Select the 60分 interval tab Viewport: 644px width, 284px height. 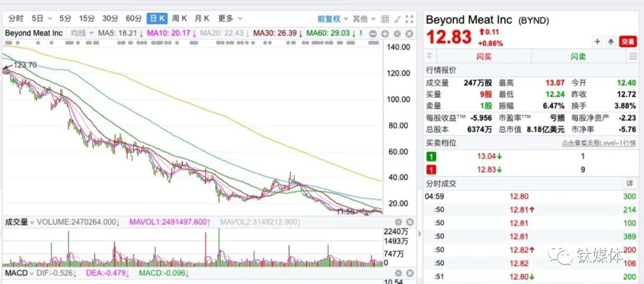point(134,18)
